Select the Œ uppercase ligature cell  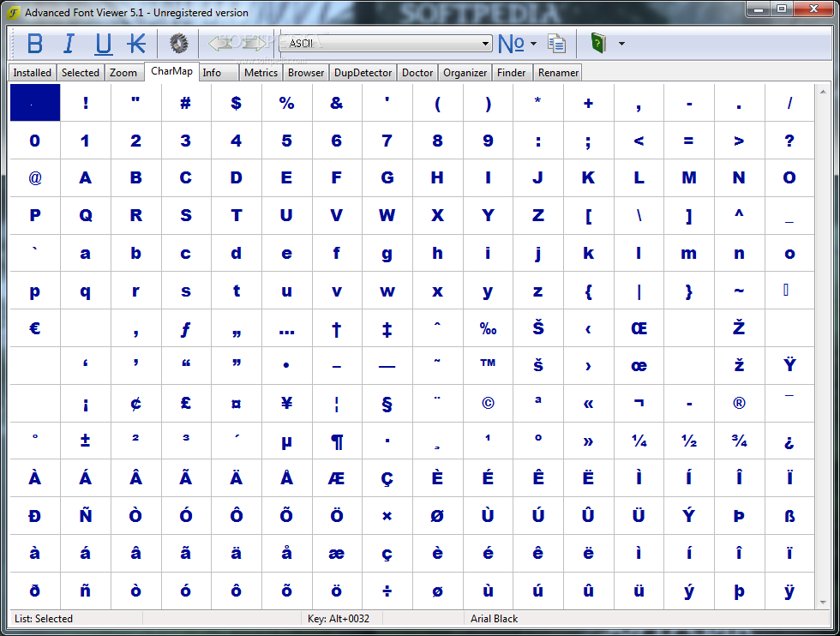pos(639,328)
